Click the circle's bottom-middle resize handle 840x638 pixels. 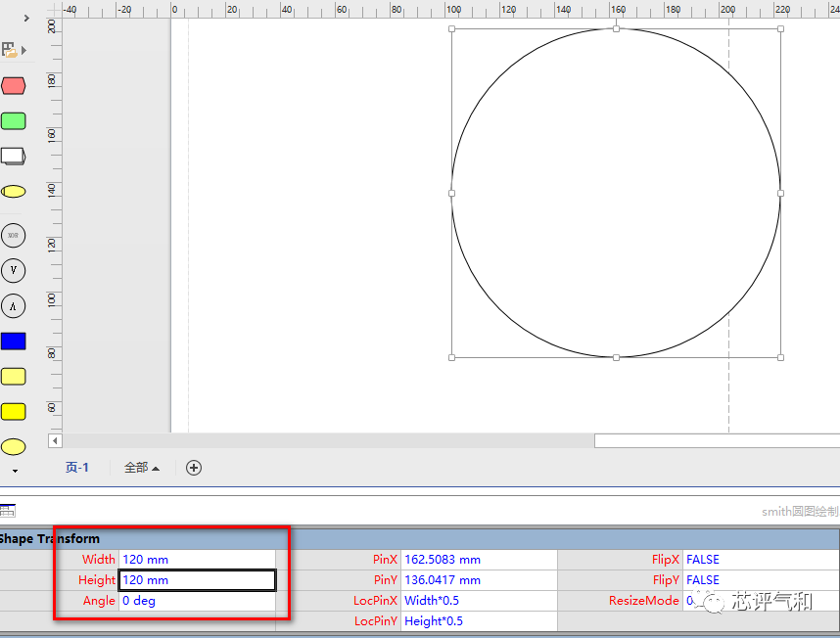coord(616,357)
